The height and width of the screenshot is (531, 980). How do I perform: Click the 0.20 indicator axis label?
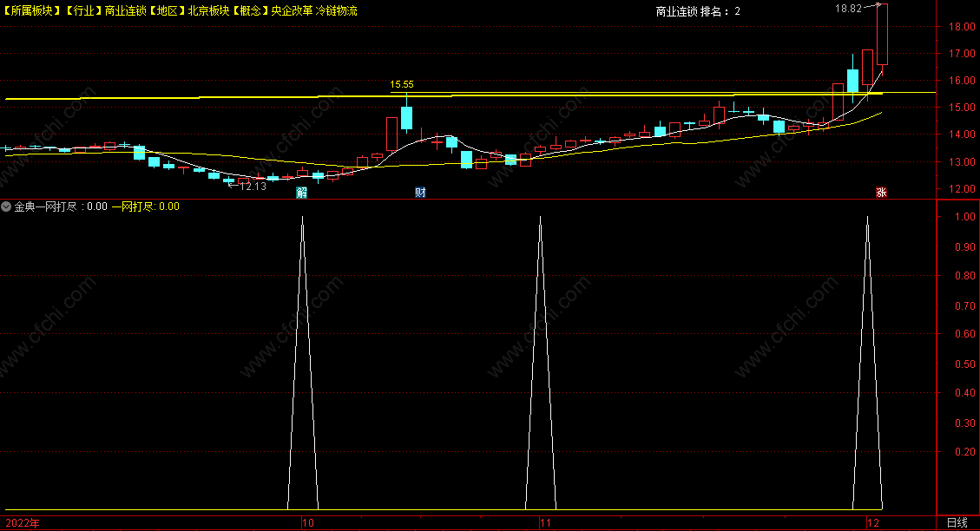(x=965, y=452)
